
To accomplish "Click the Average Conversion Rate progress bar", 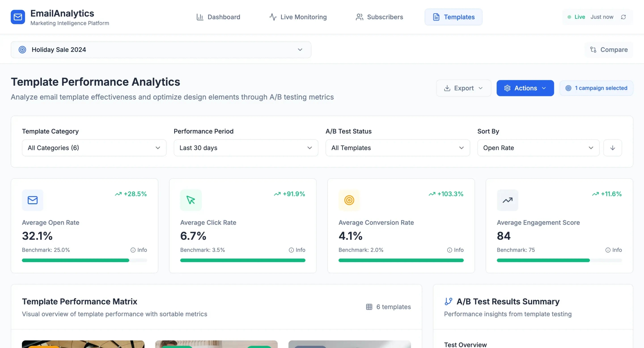I will 401,260.
